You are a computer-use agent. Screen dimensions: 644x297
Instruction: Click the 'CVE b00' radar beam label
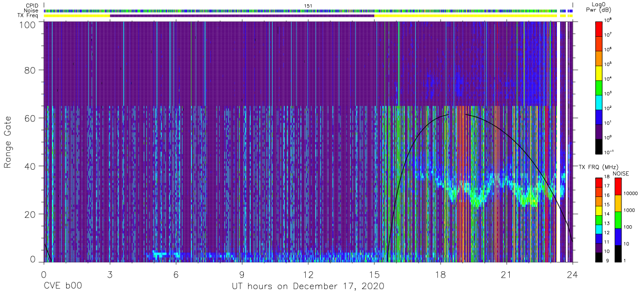[x=62, y=286]
